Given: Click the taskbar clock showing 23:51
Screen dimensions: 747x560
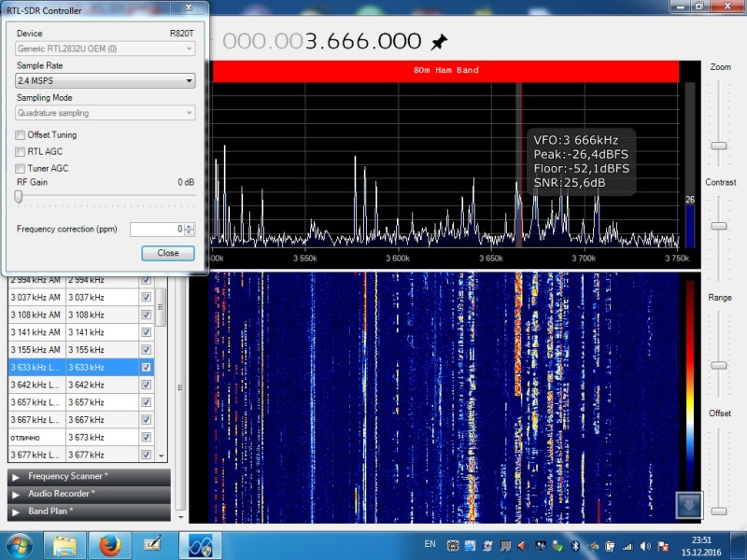Looking at the screenshot, I should pyautogui.click(x=701, y=546).
